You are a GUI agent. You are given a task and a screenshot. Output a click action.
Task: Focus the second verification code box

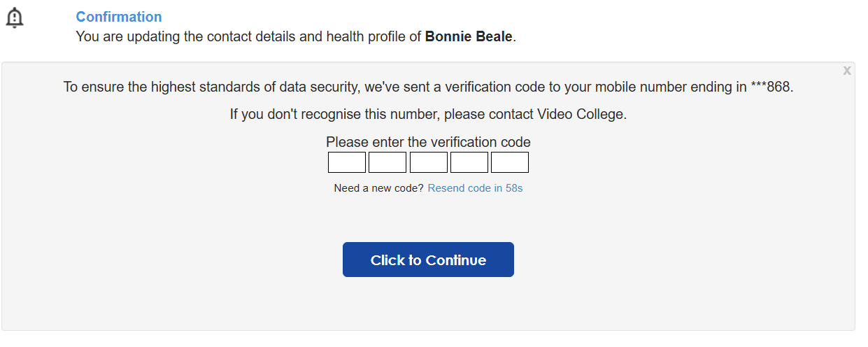coord(387,162)
